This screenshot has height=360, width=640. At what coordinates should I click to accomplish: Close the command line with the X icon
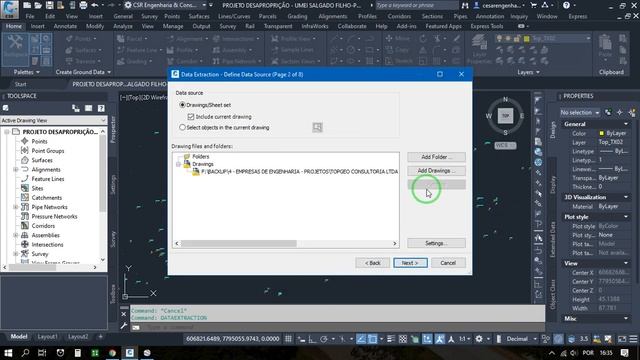tap(124, 314)
